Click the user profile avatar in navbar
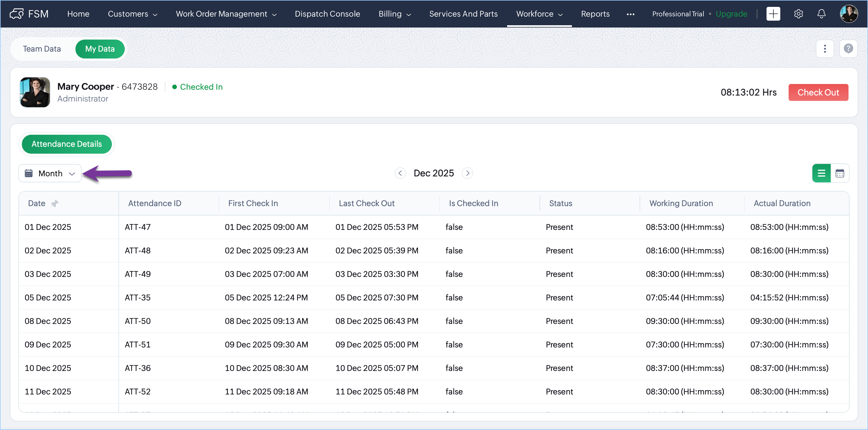Viewport: 868px width, 430px height. [x=849, y=14]
